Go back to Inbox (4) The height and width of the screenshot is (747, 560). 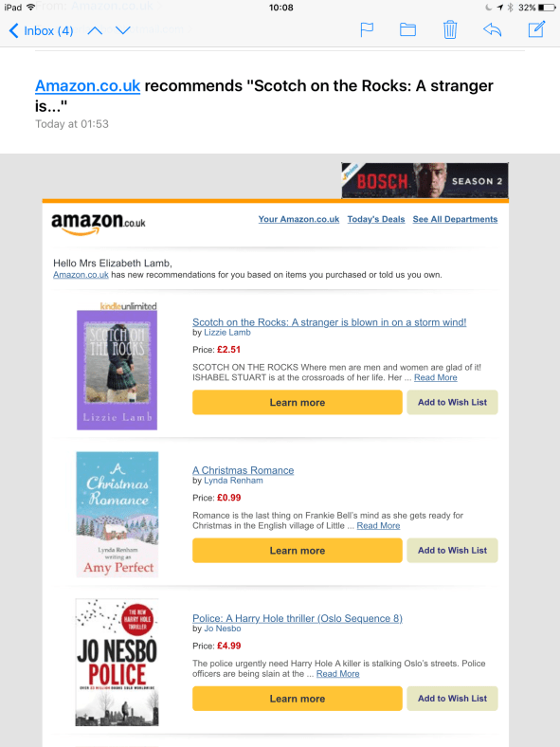(x=42, y=31)
